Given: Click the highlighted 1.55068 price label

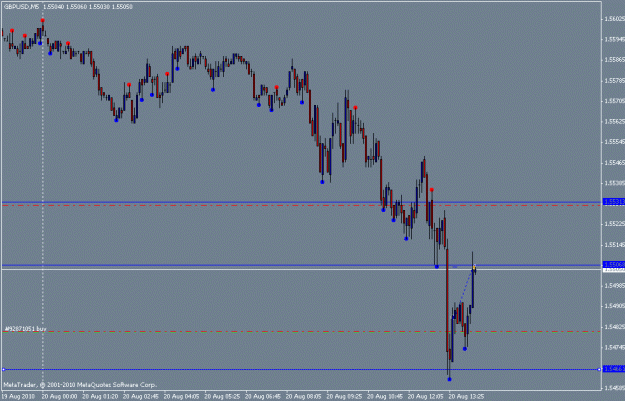Looking at the screenshot, I should pyautogui.click(x=614, y=265).
